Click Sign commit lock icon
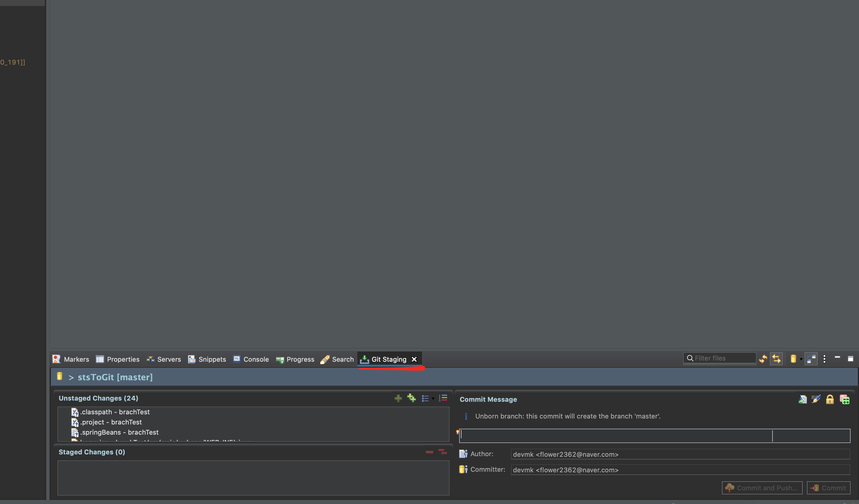Viewport: 859px width, 504px height. (x=830, y=399)
